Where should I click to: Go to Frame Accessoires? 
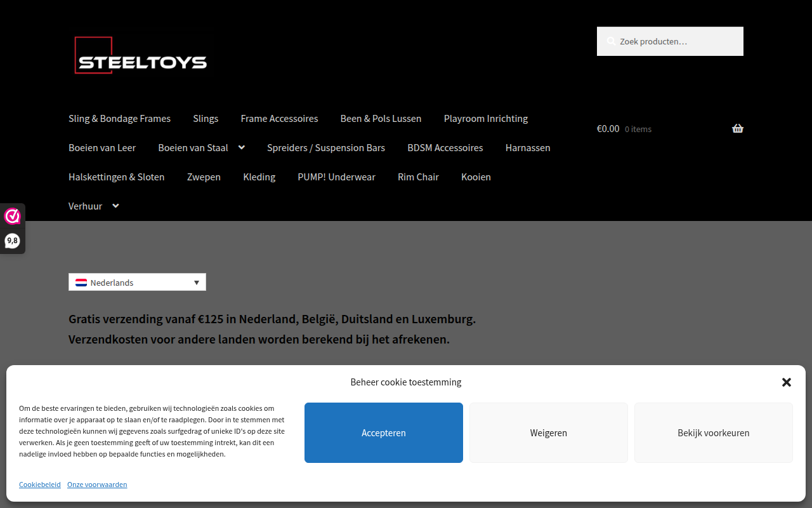(x=279, y=119)
